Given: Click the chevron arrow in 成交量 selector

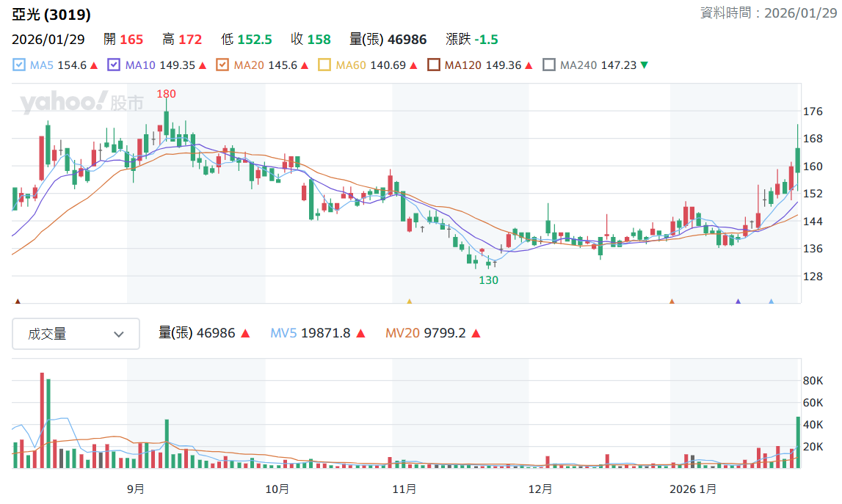Looking at the screenshot, I should [119, 335].
